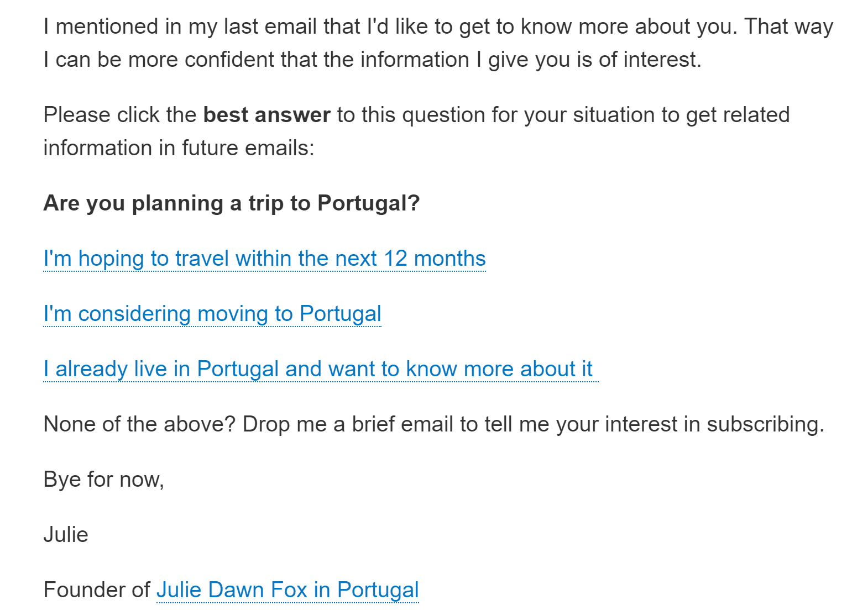Screen dimensions: 852x616
Task: Click the 'Founder of' text
Action: pyautogui.click(x=97, y=590)
